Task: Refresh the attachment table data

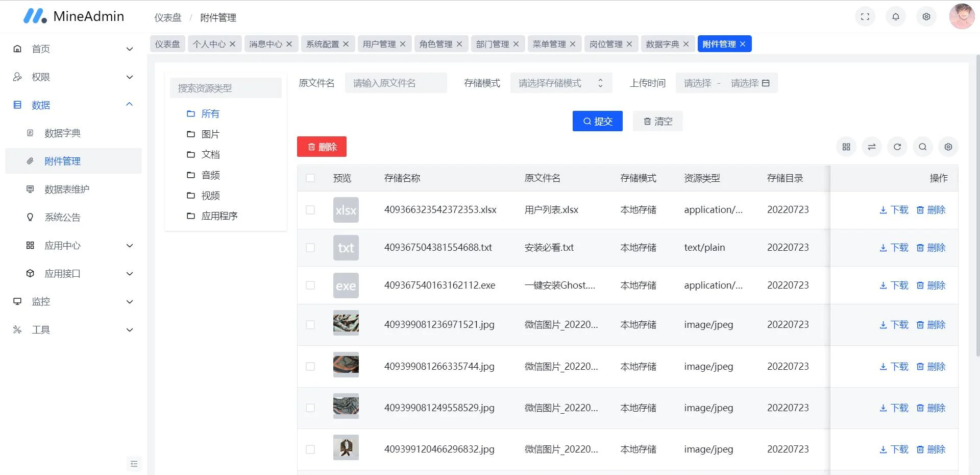Action: (897, 147)
